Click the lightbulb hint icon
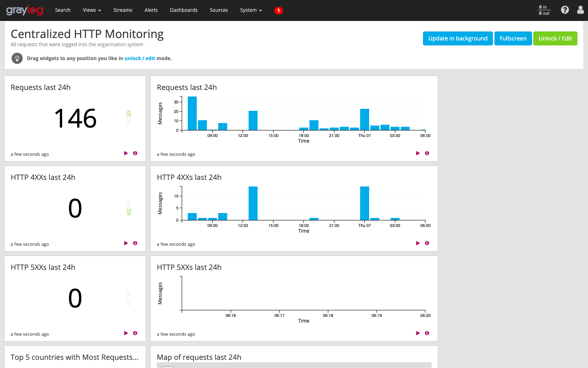 (17, 58)
